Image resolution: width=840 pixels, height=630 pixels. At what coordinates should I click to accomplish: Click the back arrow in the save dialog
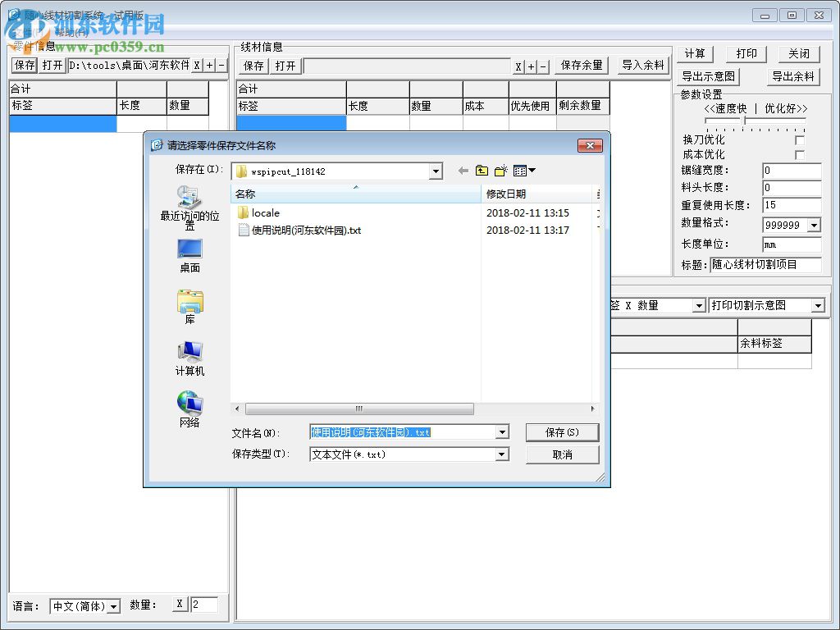coord(463,171)
